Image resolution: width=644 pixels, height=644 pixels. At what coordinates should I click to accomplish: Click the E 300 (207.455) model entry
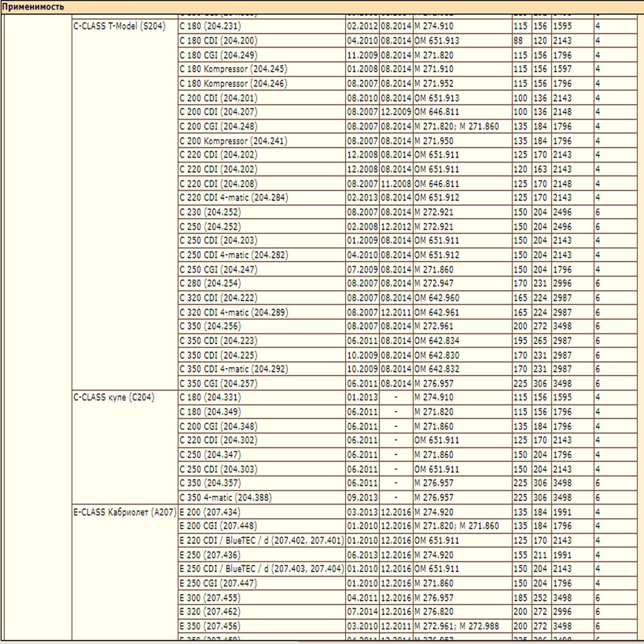210,598
